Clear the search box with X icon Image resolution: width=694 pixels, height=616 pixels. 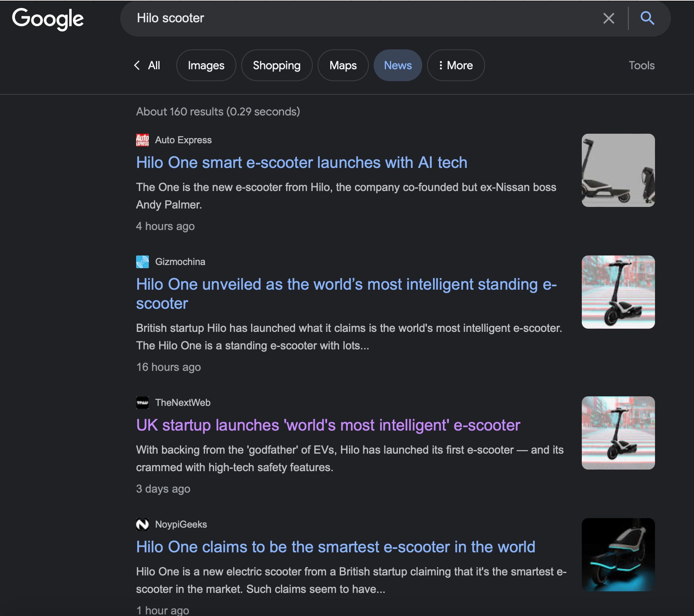608,18
